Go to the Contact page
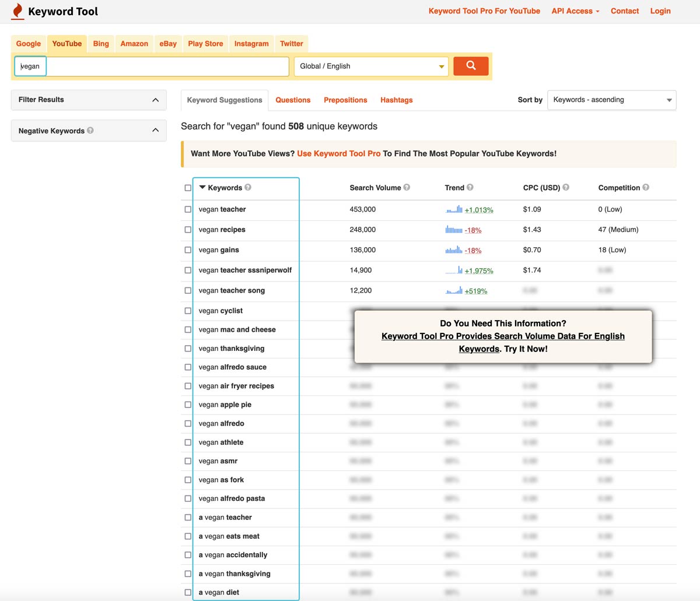This screenshot has width=700, height=601. tap(625, 11)
